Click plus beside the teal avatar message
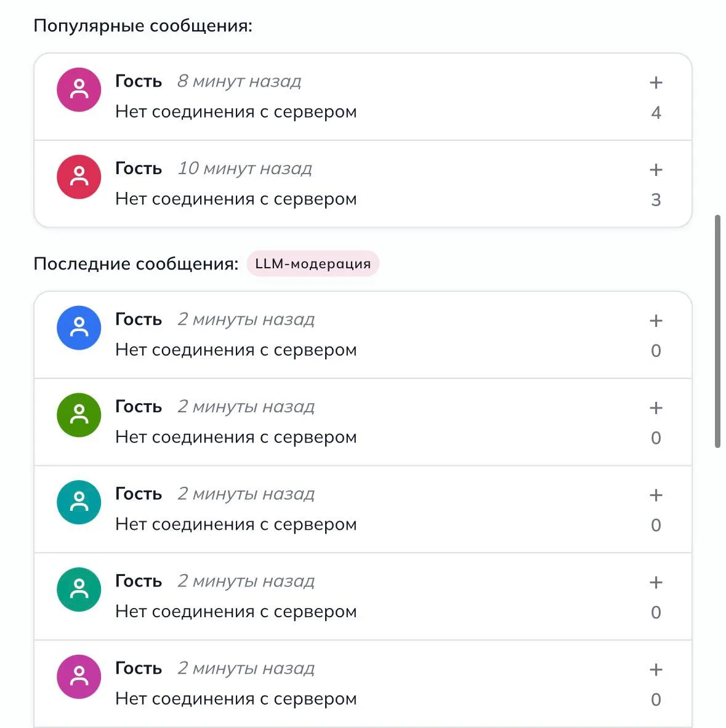726x728 pixels. 655,495
